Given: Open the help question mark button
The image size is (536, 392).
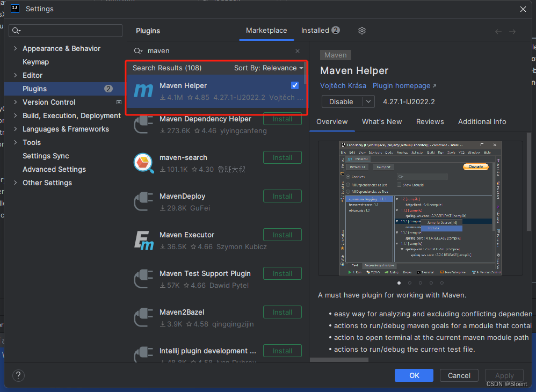Looking at the screenshot, I should coord(18,375).
